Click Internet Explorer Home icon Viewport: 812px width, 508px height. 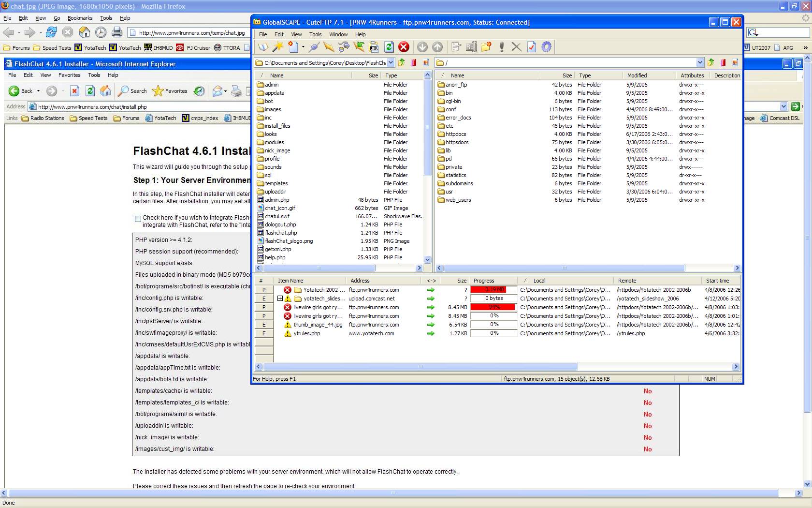click(x=105, y=91)
